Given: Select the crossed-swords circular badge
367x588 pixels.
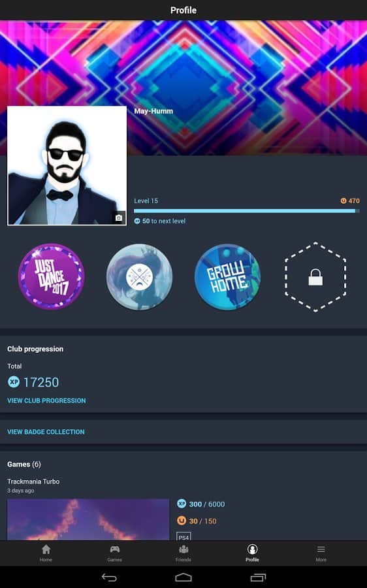Looking at the screenshot, I should (140, 277).
